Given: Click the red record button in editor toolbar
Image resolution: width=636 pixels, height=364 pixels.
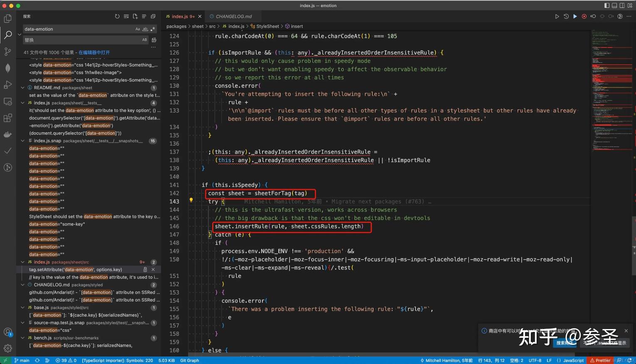Looking at the screenshot, I should tap(584, 17).
